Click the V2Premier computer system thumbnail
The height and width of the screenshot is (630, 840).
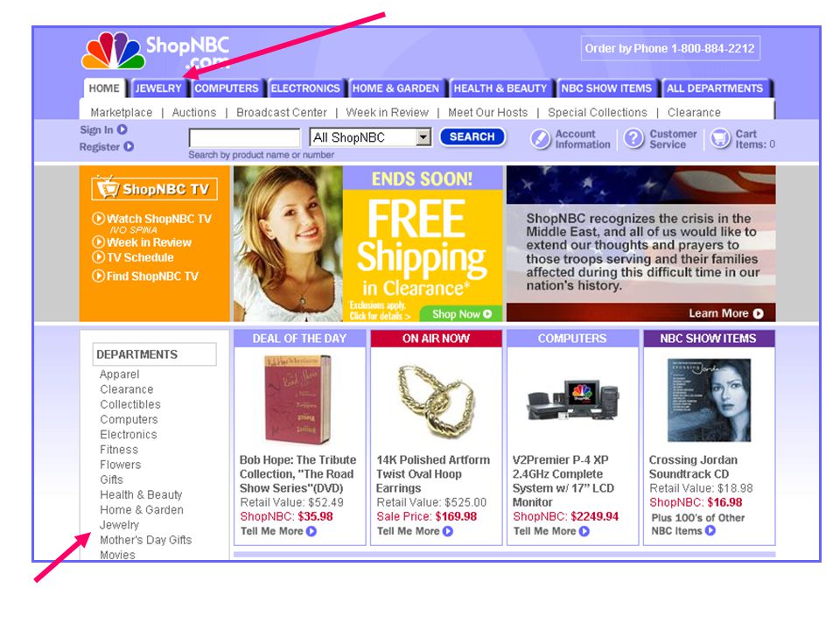572,400
